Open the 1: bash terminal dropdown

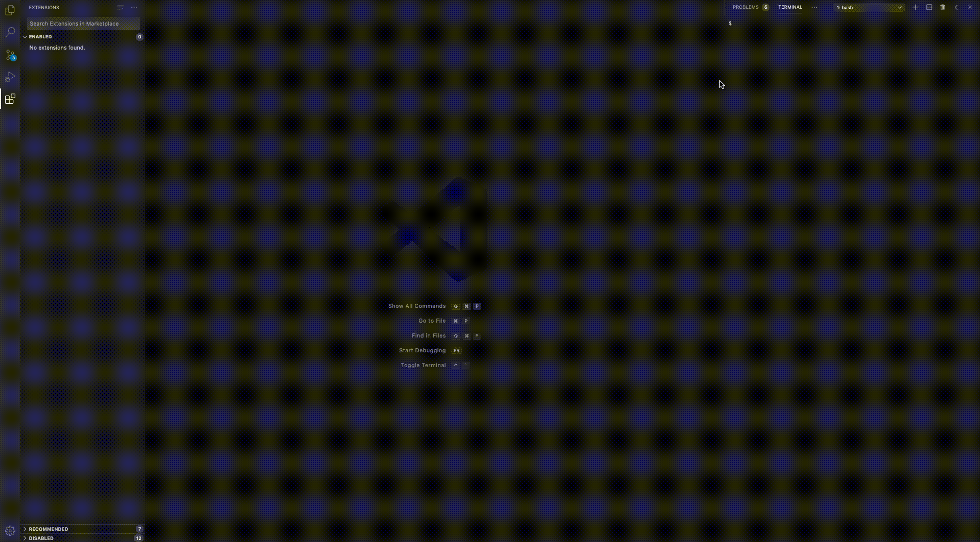pyautogui.click(x=868, y=7)
